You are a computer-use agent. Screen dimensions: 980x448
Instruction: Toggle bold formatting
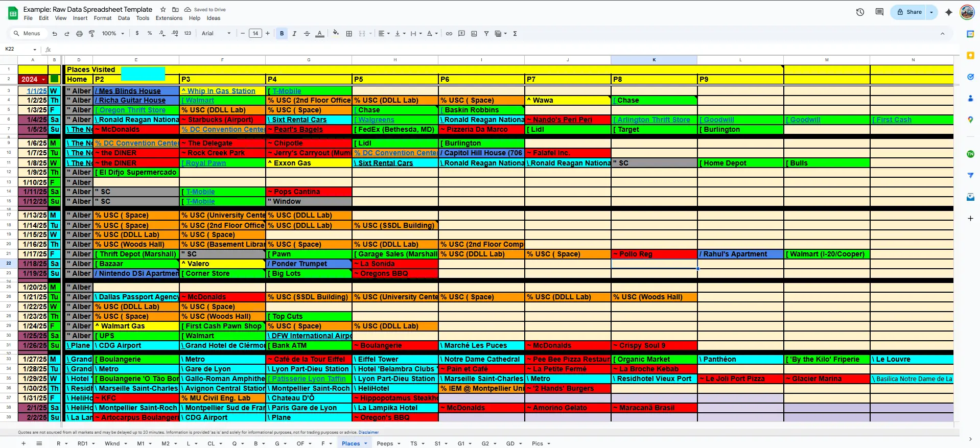click(x=282, y=34)
